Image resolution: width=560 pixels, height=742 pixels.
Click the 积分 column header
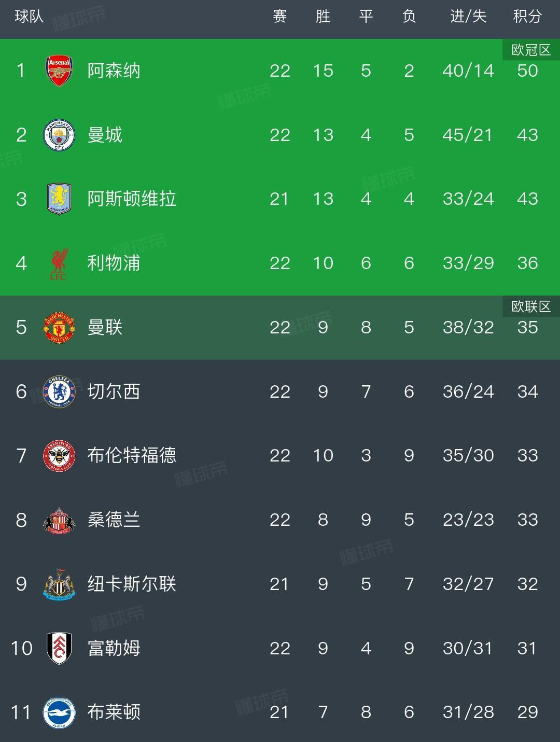(x=527, y=17)
